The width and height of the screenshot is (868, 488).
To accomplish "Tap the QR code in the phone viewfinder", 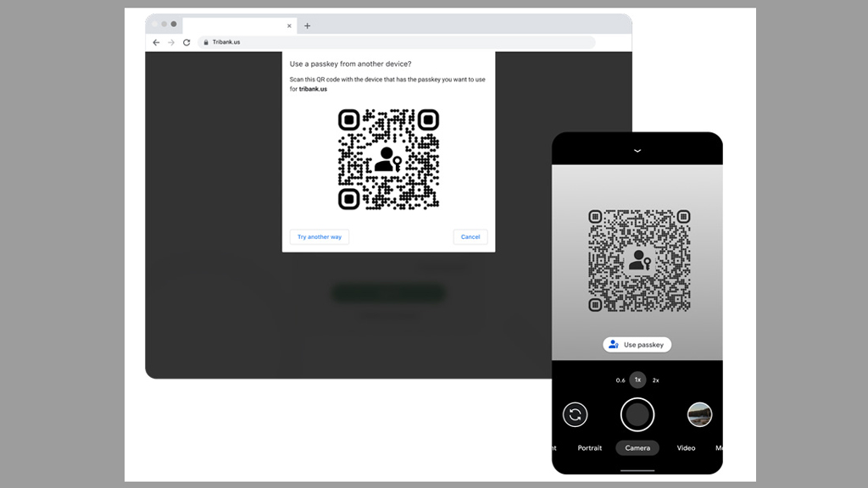I will tap(639, 261).
